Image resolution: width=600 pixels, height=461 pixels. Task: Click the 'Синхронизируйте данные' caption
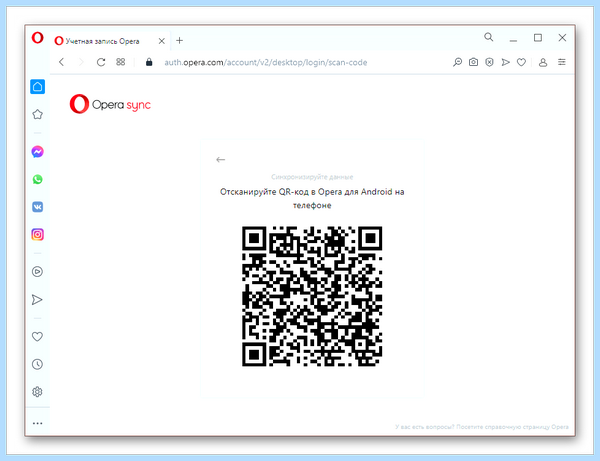point(312,177)
